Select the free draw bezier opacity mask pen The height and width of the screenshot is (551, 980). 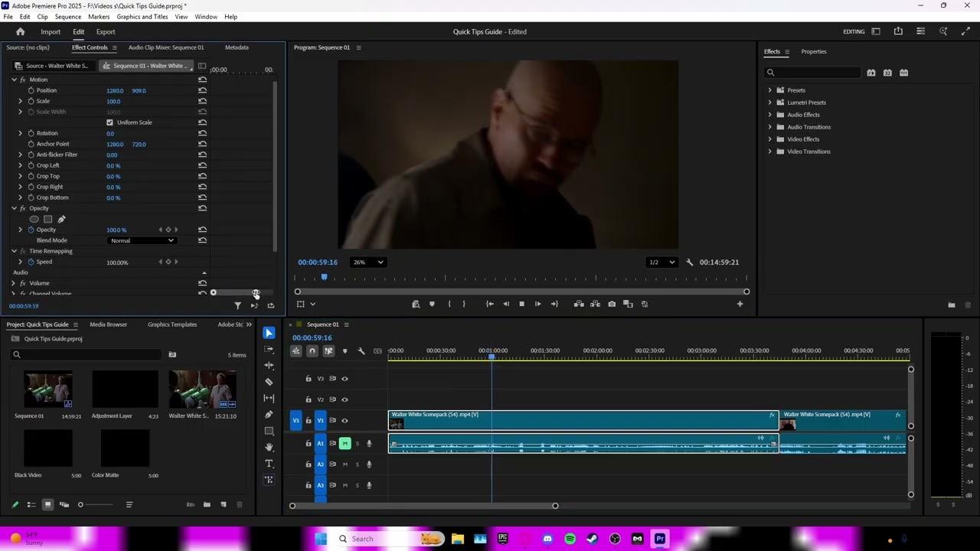[61, 219]
